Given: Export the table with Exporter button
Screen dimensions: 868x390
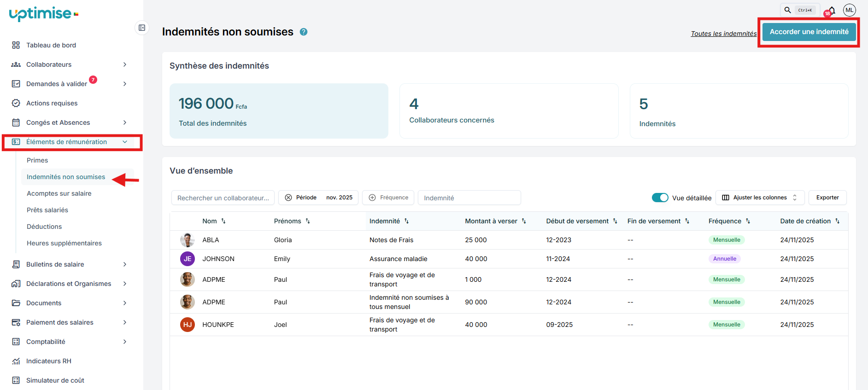Looking at the screenshot, I should (x=827, y=198).
